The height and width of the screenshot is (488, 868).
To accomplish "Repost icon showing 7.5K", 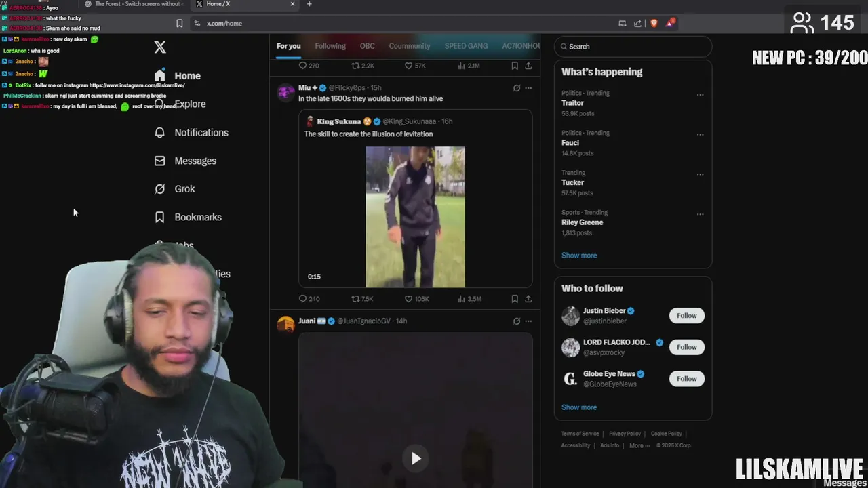I will coord(355,299).
